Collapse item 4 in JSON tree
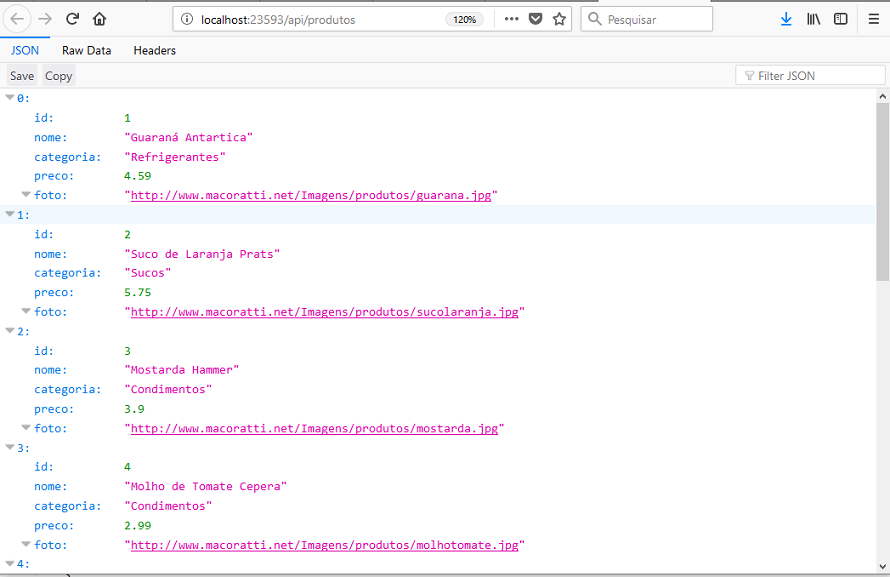The width and height of the screenshot is (890, 577). click(x=10, y=563)
